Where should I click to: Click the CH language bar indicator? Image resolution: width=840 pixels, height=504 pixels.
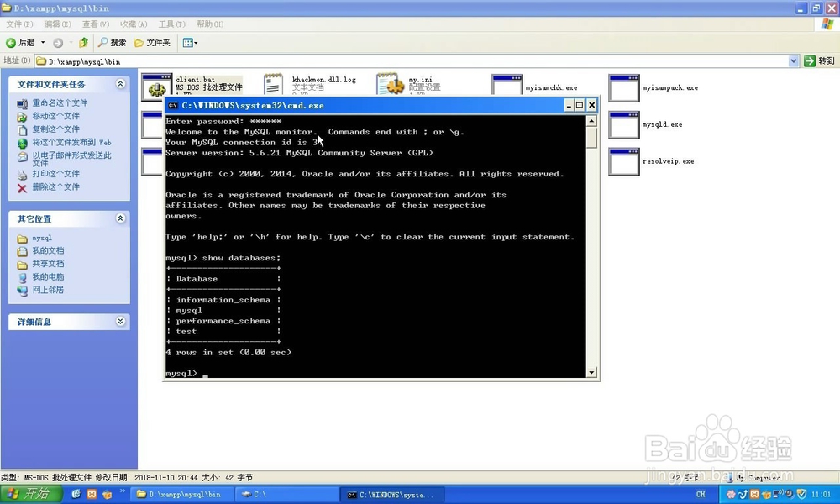[x=701, y=495]
